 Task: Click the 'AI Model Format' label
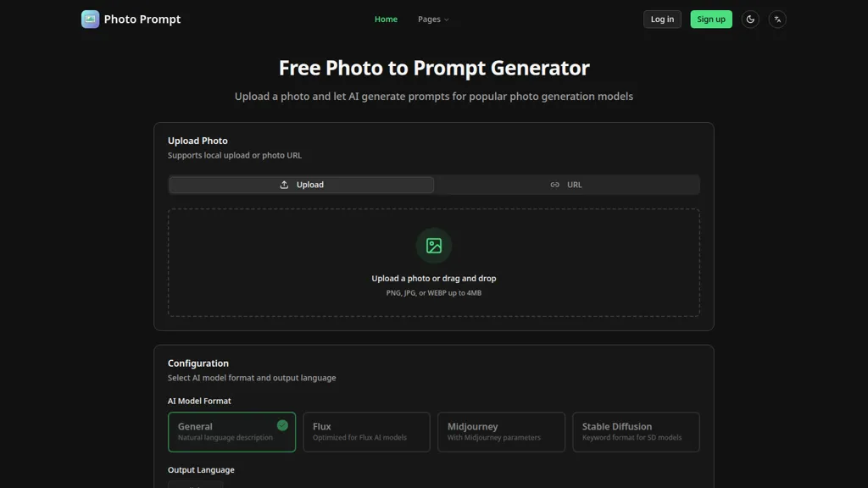(199, 401)
